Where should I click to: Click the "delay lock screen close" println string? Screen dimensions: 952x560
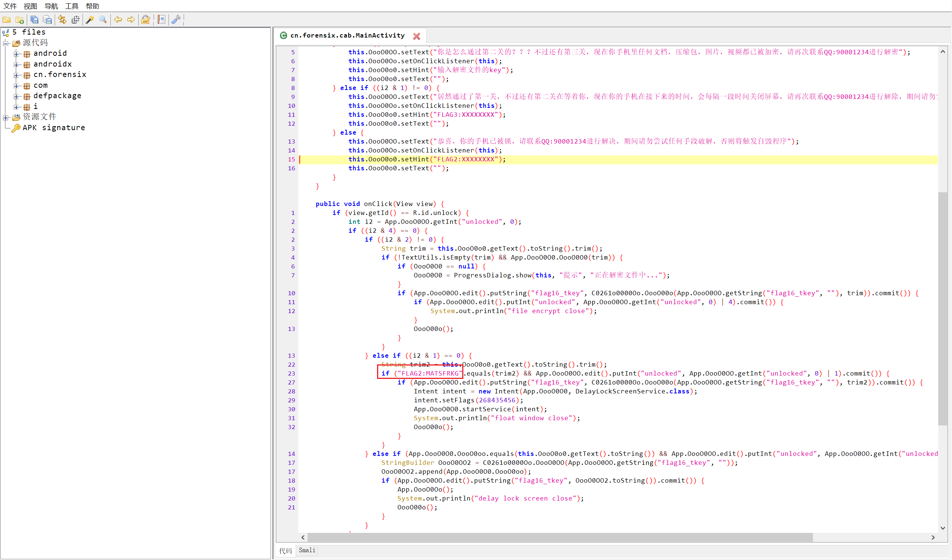tap(527, 498)
